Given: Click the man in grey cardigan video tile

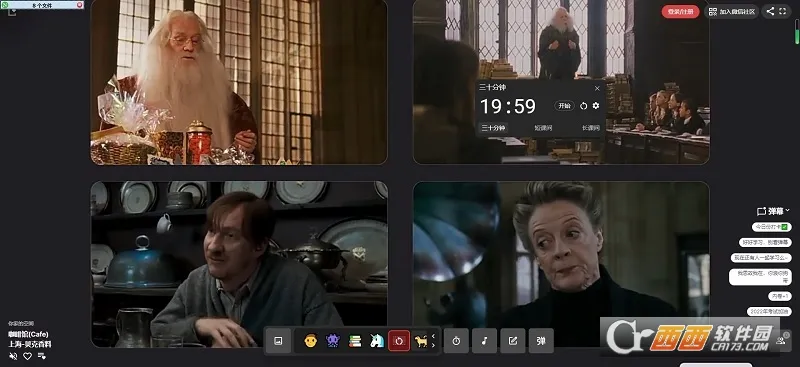Looking at the screenshot, I should [239, 264].
